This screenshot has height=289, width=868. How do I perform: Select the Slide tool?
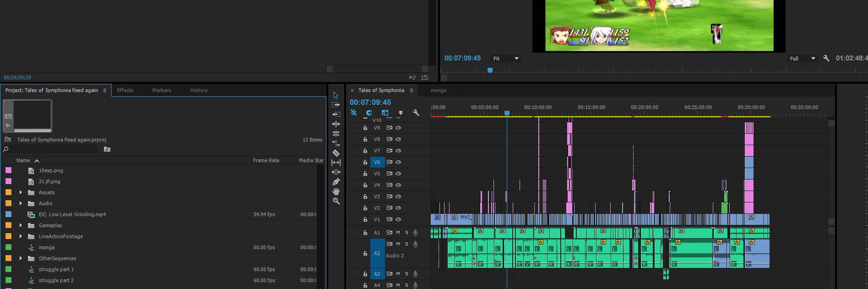click(x=336, y=172)
